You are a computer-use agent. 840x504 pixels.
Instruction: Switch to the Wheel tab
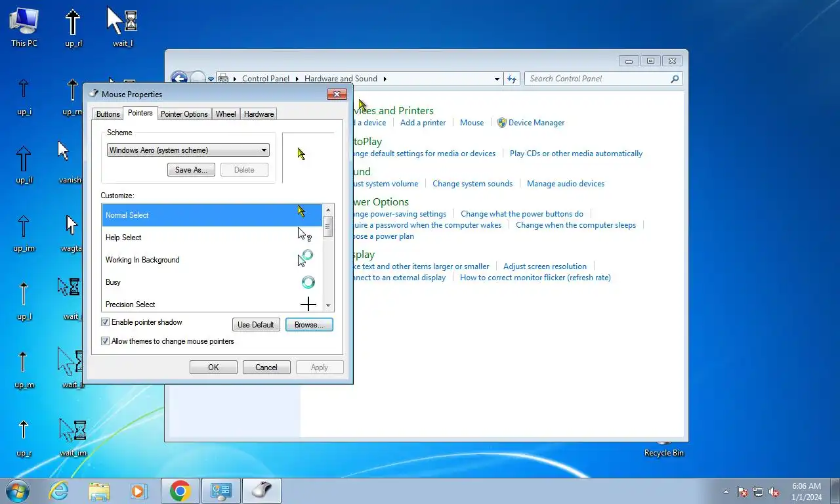[x=226, y=114]
